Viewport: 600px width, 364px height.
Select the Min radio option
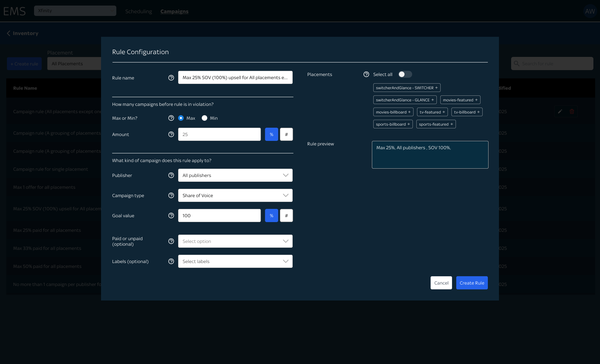click(205, 118)
